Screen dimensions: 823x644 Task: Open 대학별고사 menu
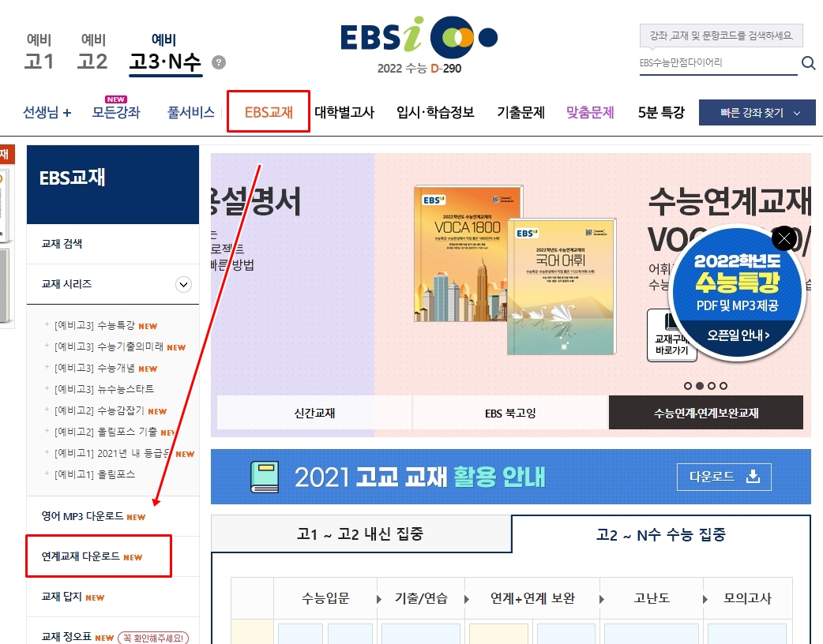[344, 112]
